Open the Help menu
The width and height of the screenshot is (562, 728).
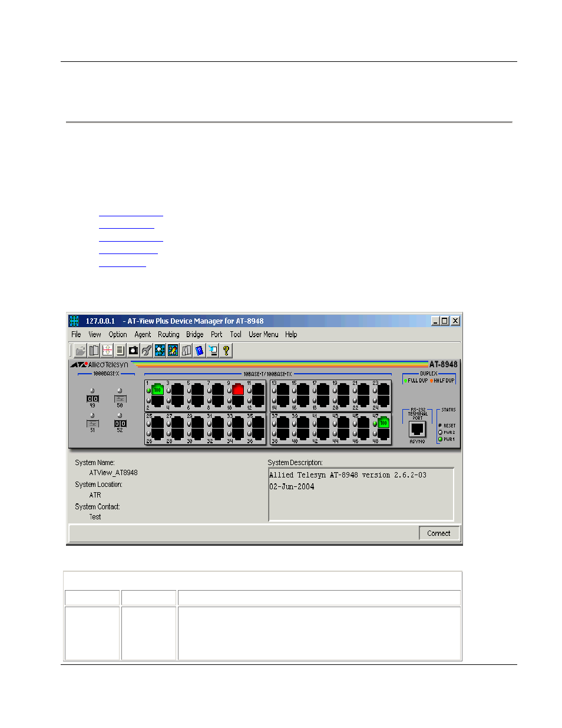coord(291,334)
